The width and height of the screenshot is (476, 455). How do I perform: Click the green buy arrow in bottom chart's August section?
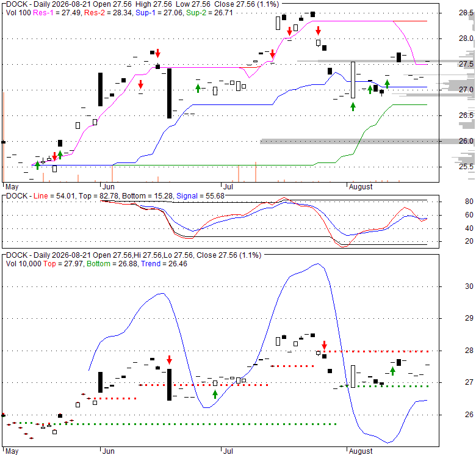[x=392, y=371]
